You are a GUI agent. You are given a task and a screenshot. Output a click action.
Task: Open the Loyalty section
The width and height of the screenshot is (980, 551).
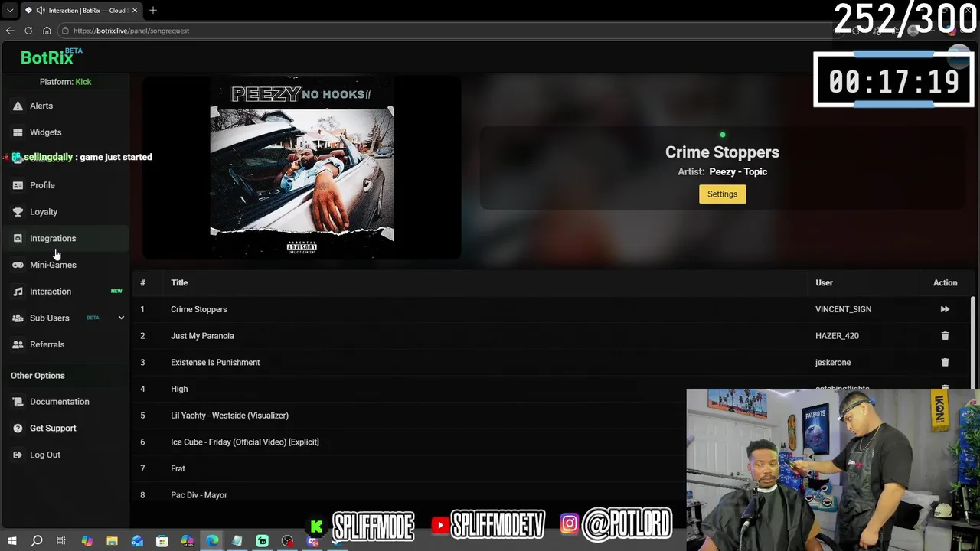(x=44, y=212)
